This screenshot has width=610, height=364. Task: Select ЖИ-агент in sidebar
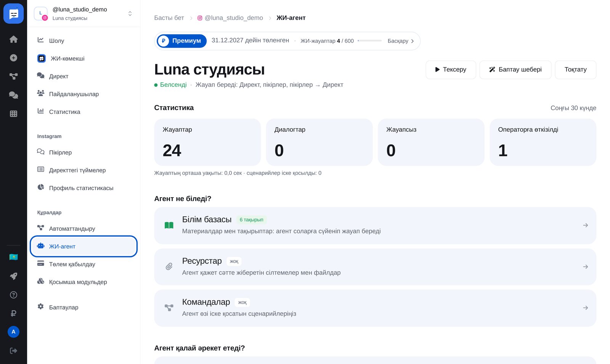pyautogui.click(x=83, y=246)
